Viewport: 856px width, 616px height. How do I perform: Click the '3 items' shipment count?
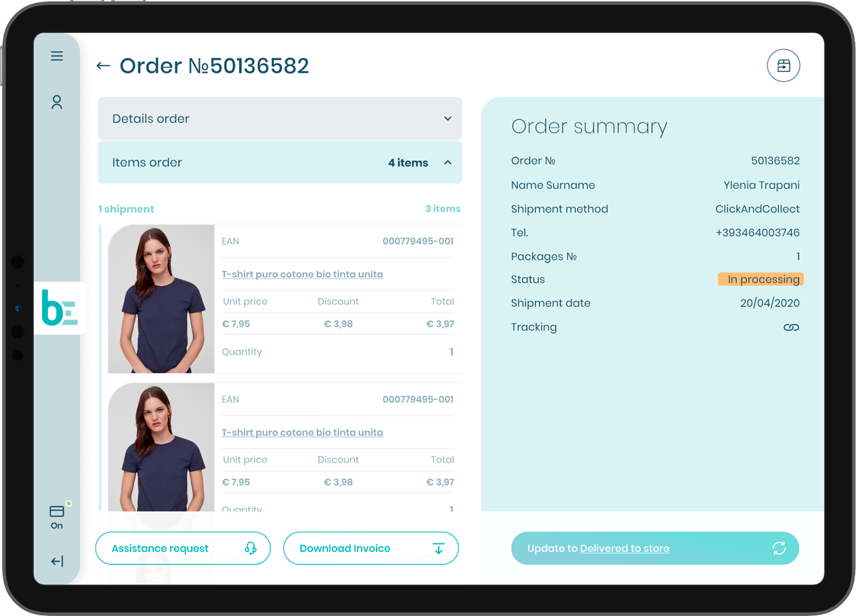443,209
